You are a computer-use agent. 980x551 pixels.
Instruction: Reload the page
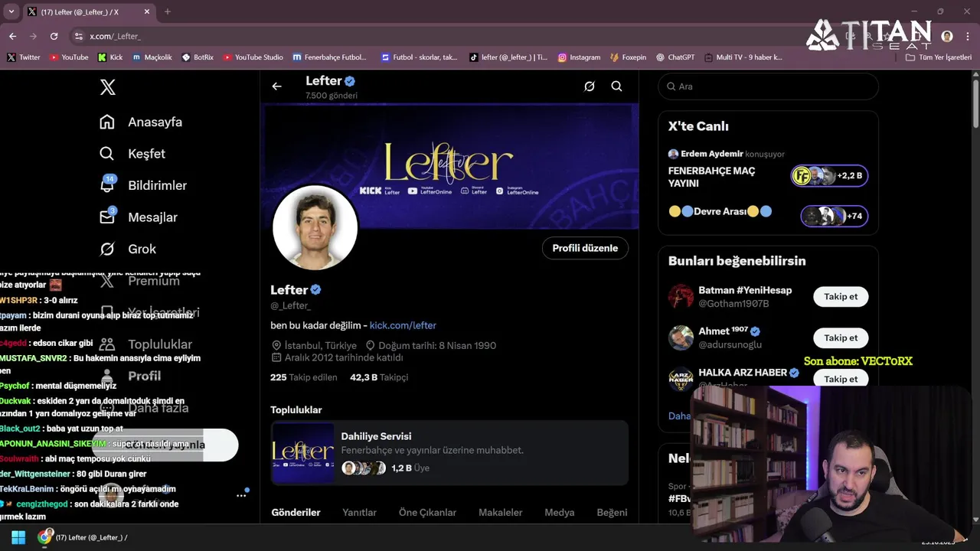pyautogui.click(x=54, y=36)
